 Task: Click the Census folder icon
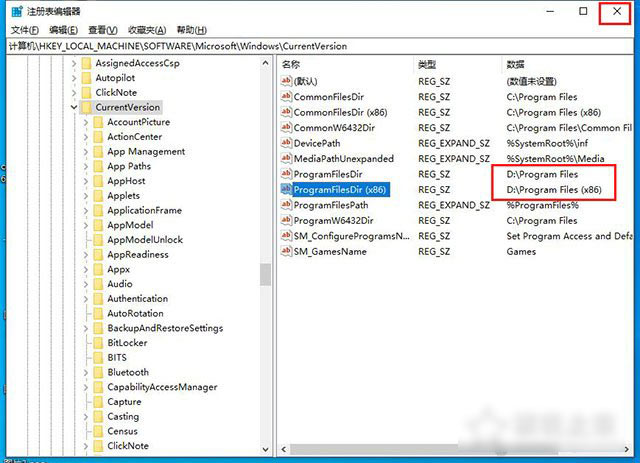click(98, 431)
